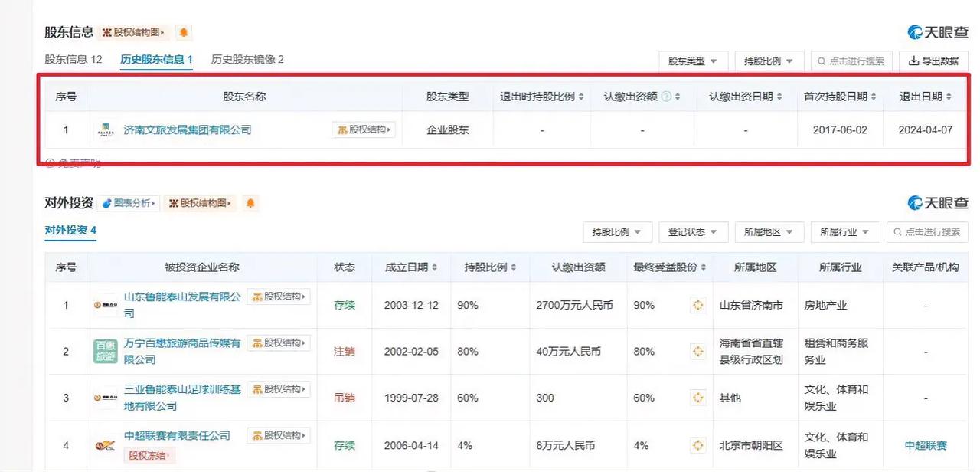Open 股权结构图 in the 对外投资 header
Viewport: 980px width, 472px height.
click(x=201, y=203)
